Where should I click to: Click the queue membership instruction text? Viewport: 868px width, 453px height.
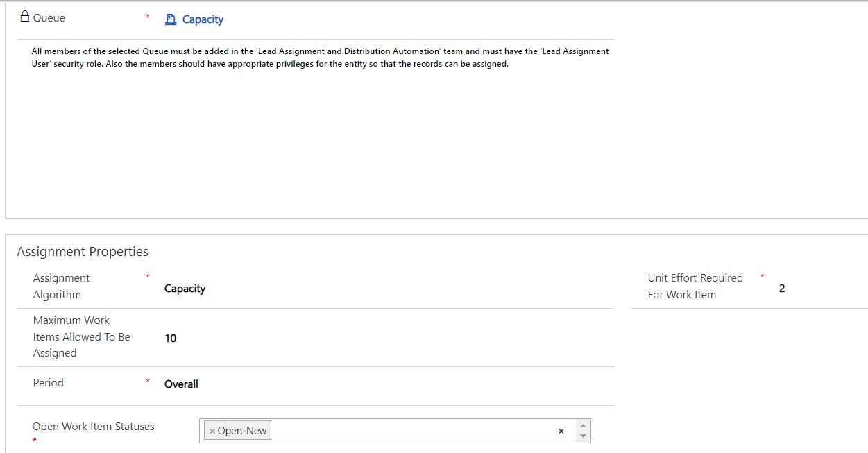[320, 58]
